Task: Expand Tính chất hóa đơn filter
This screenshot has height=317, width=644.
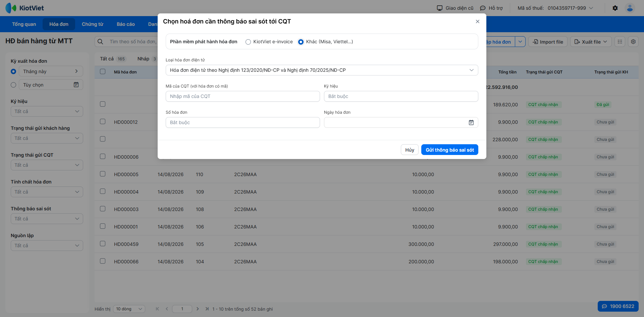Action: click(47, 192)
